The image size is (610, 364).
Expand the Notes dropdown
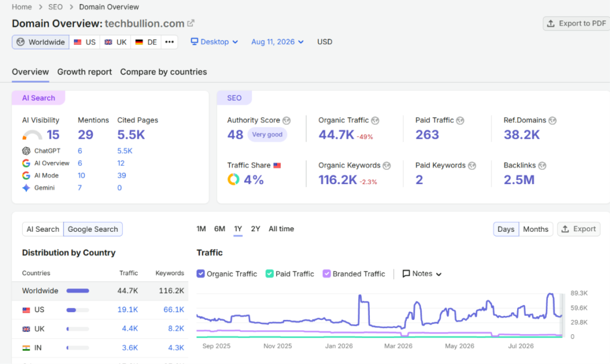tap(422, 274)
